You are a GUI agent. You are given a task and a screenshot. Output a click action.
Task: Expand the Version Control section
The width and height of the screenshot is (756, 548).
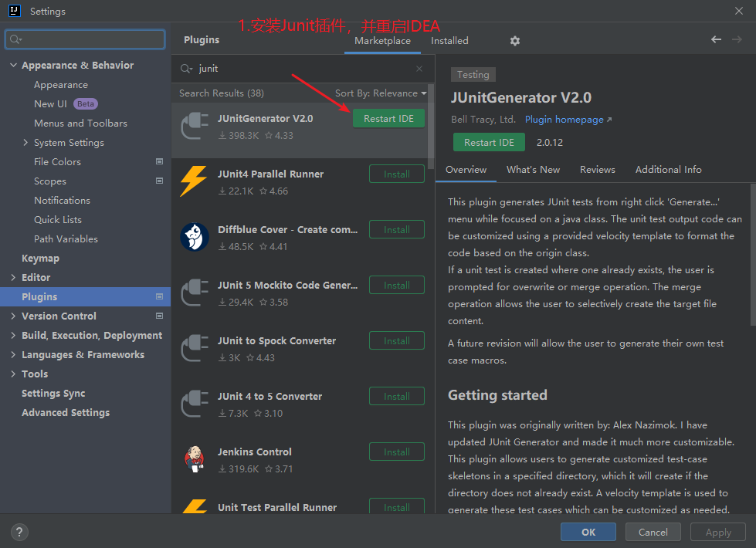pos(13,316)
